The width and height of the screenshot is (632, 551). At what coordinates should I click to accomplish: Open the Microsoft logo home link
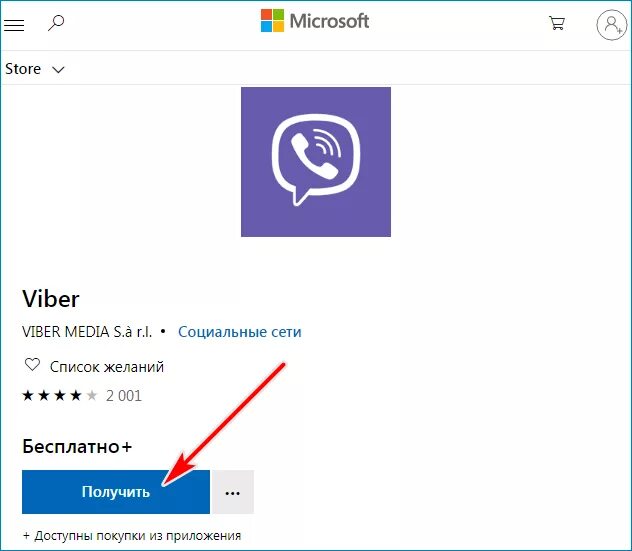315,21
